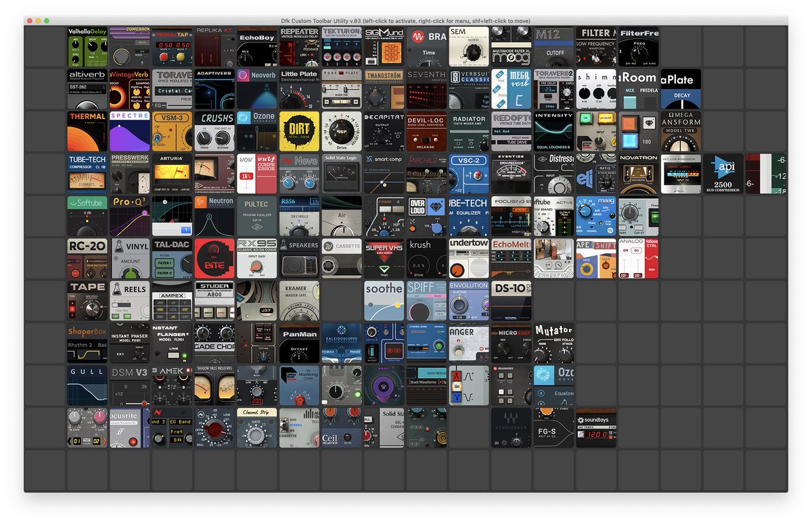Image resolution: width=812 pixels, height=524 pixels.
Task: Open the Altiverb reverb tile
Action: pos(87,89)
